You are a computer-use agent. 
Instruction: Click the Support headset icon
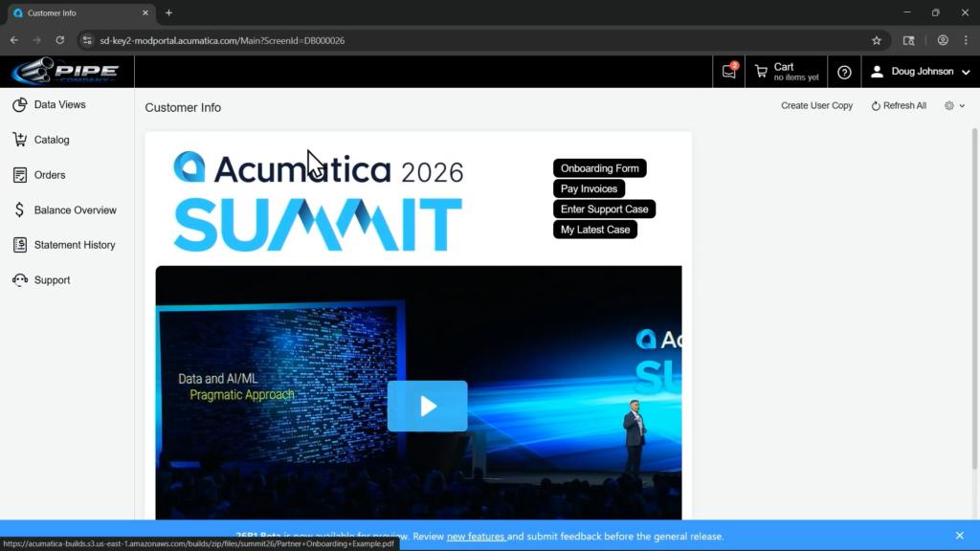point(19,280)
